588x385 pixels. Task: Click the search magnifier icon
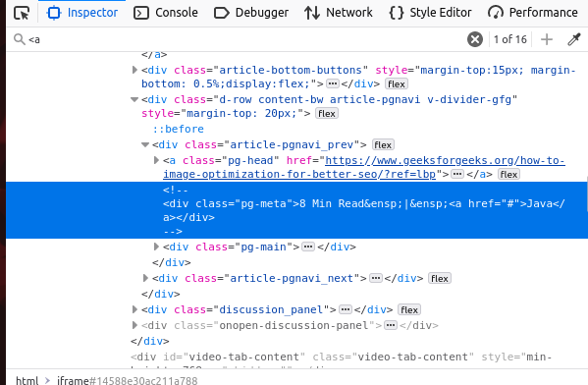[19, 39]
